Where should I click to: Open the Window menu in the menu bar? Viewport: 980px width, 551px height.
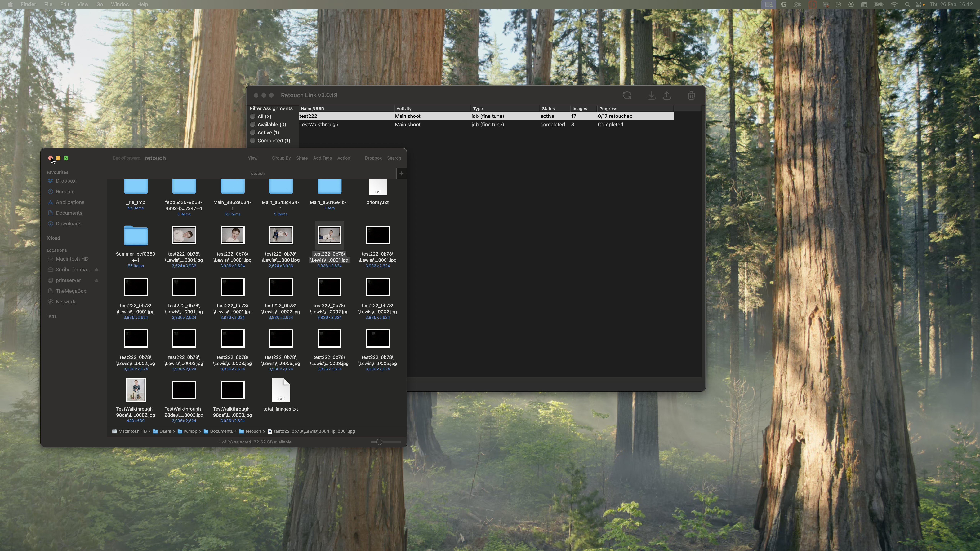(120, 5)
